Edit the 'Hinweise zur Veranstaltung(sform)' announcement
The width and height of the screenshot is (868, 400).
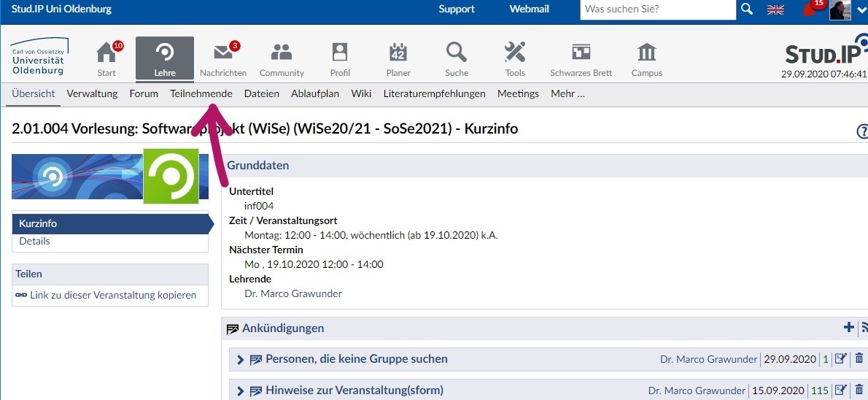coord(840,390)
